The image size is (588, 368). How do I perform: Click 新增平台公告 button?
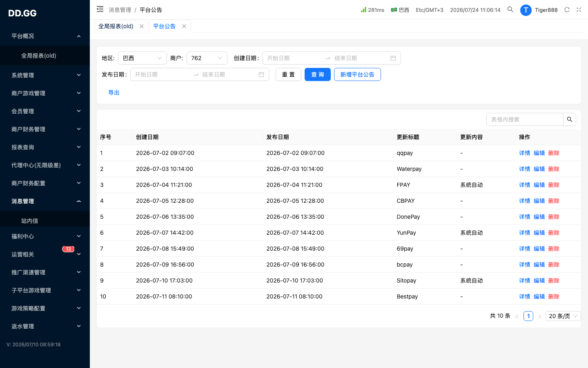(x=357, y=74)
